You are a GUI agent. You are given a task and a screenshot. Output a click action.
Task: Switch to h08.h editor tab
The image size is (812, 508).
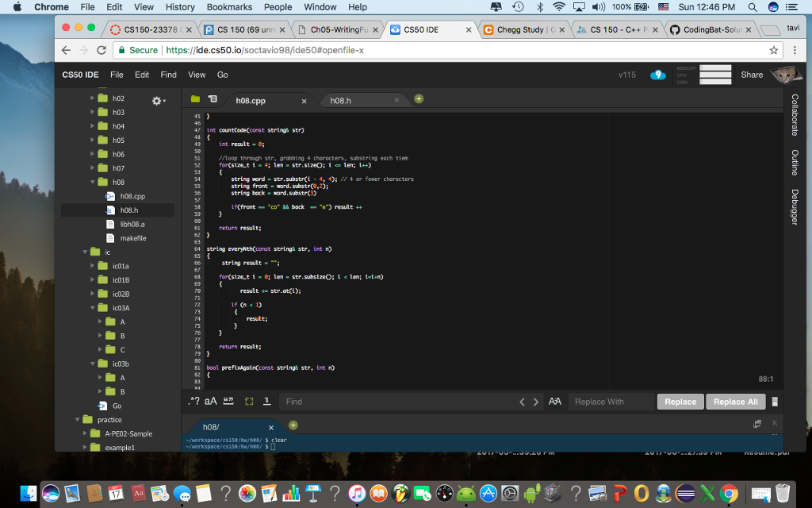point(341,101)
